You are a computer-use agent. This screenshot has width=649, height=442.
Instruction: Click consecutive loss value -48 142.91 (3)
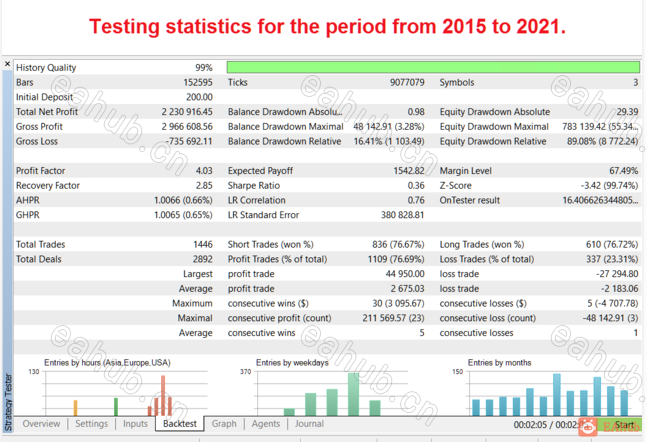(x=611, y=318)
